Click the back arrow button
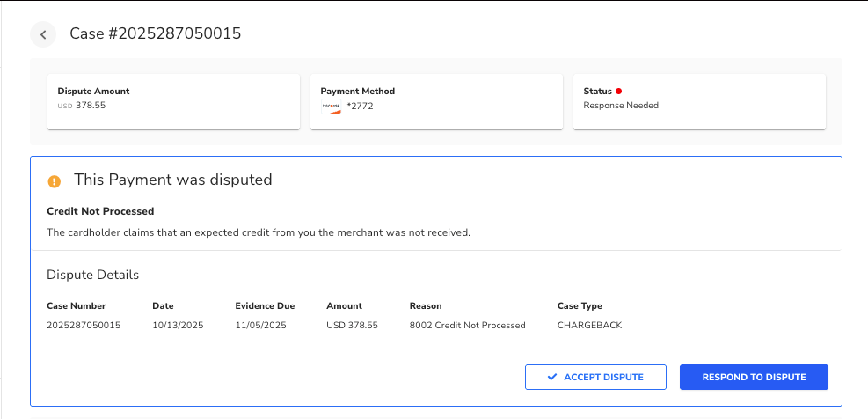Viewport: 868px width, 419px height. [x=43, y=34]
